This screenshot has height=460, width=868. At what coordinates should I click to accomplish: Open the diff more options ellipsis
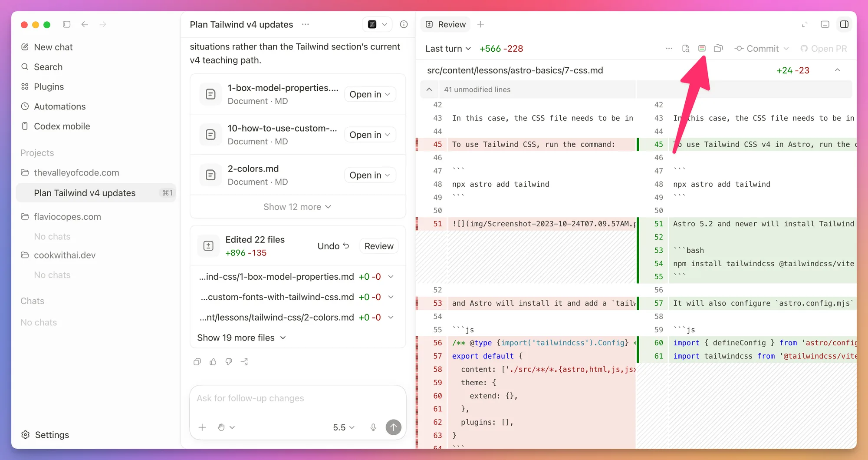click(x=669, y=48)
